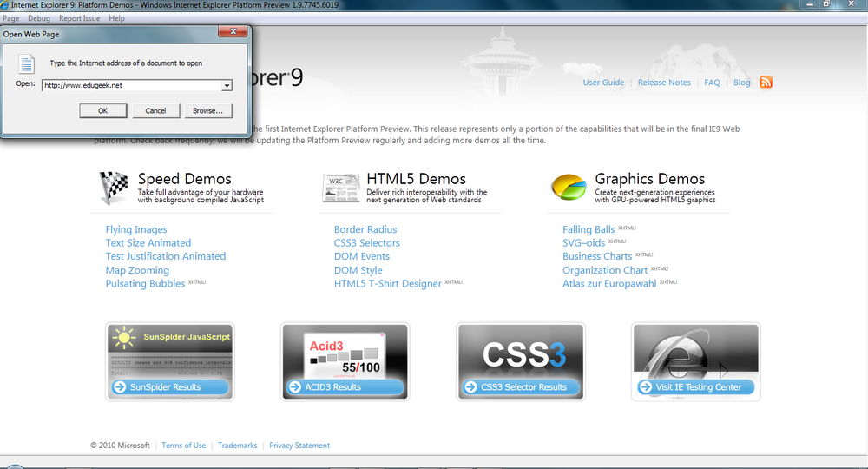Click the ACID3 Results button
Viewport: 868px width, 469px height.
[345, 387]
